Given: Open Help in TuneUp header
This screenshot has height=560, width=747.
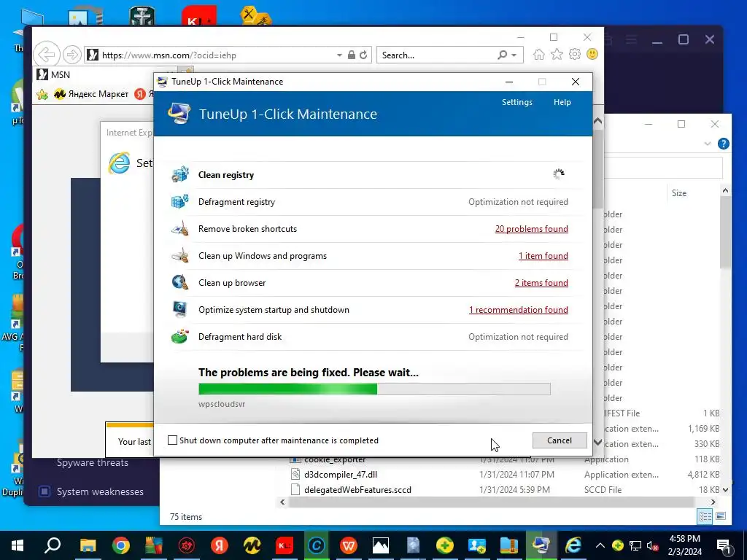Looking at the screenshot, I should pyautogui.click(x=562, y=102).
